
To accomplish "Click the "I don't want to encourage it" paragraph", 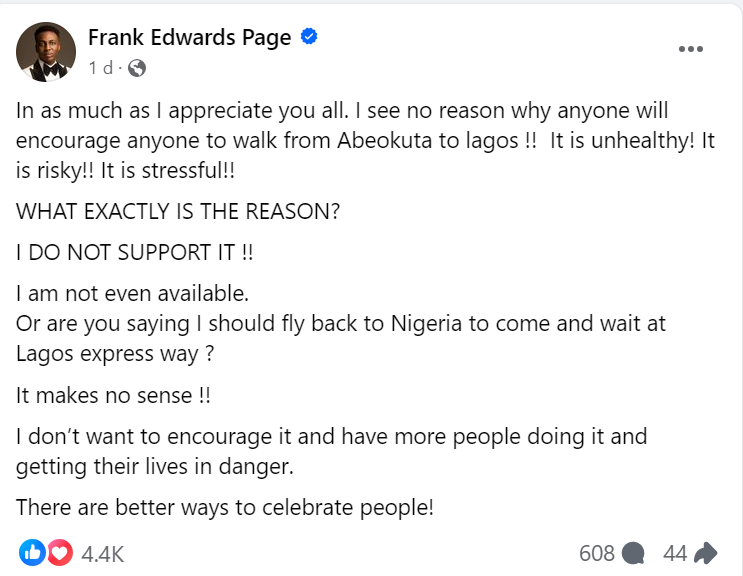I will tap(332, 450).
